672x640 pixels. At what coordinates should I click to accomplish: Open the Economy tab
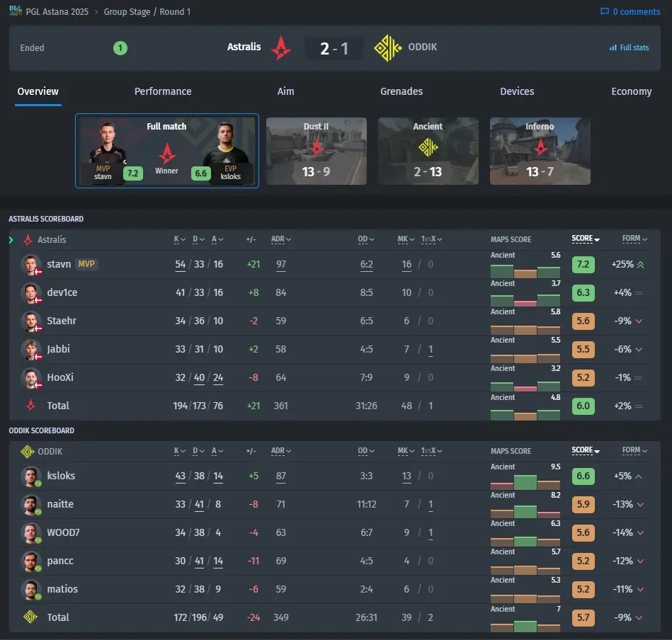tap(632, 91)
